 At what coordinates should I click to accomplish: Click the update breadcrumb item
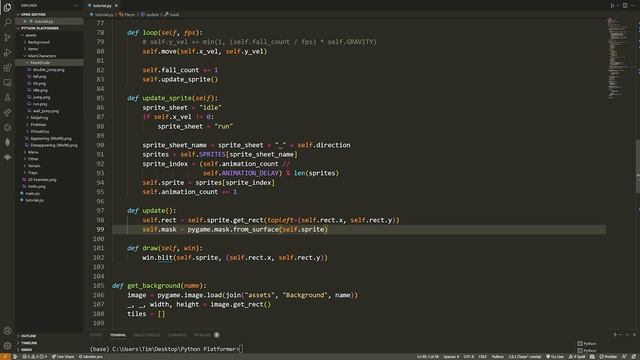pos(150,14)
